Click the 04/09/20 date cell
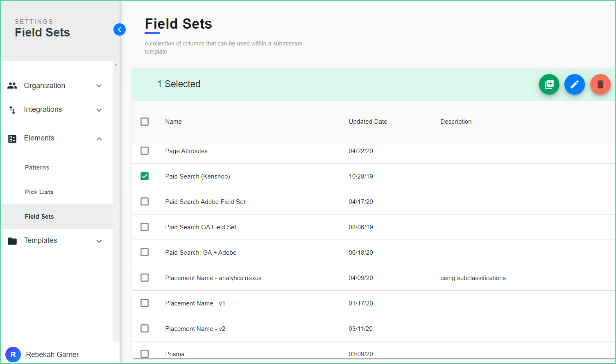616x364 pixels. pyautogui.click(x=361, y=278)
